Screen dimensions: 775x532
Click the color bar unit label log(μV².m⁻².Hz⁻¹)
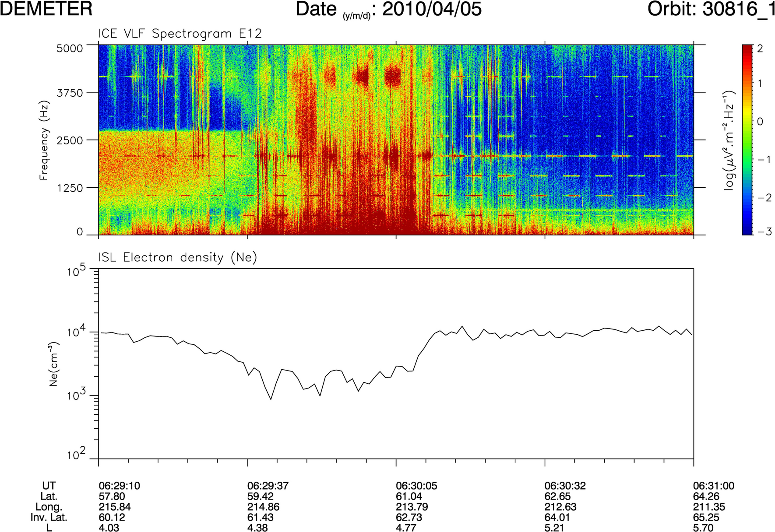[729, 140]
